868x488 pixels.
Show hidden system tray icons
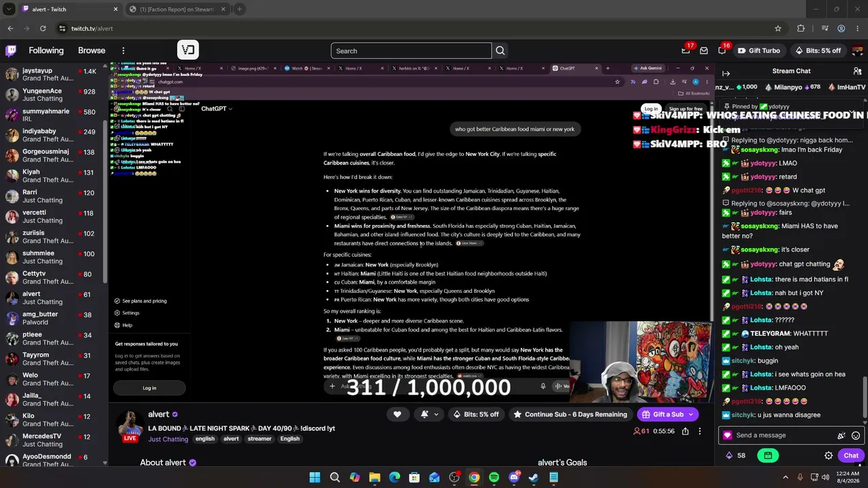click(x=786, y=478)
